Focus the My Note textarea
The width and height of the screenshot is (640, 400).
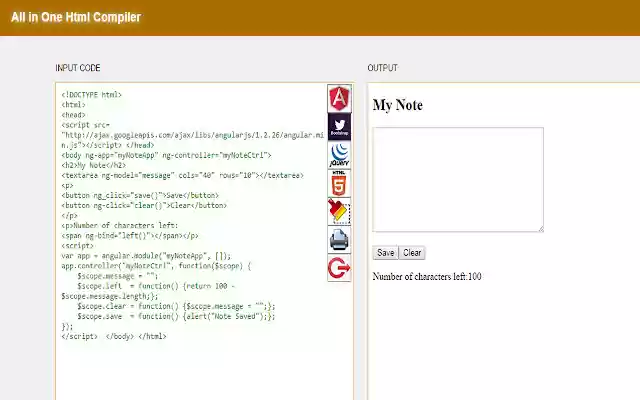click(x=458, y=180)
